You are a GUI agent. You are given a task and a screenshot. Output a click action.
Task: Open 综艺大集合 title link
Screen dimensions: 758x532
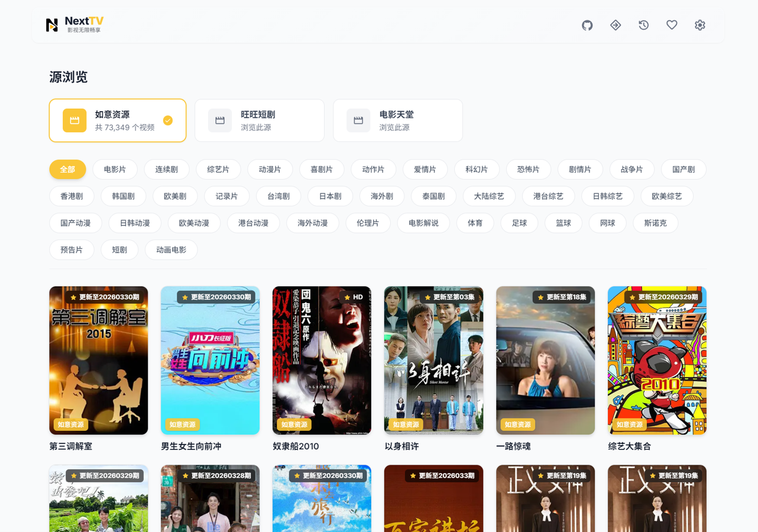(x=629, y=446)
